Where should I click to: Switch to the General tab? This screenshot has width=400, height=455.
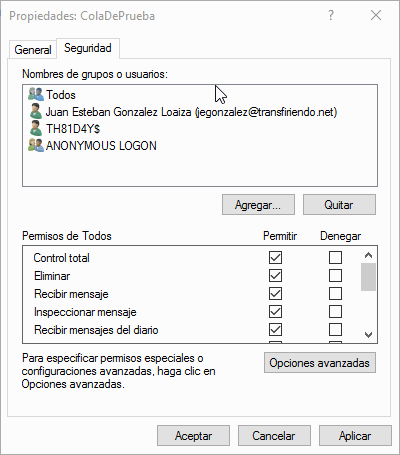click(33, 50)
